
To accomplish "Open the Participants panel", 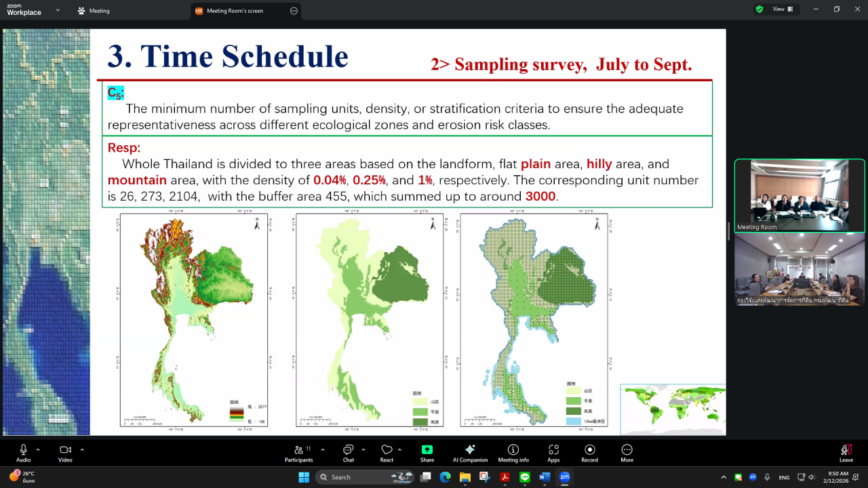I will tap(298, 452).
